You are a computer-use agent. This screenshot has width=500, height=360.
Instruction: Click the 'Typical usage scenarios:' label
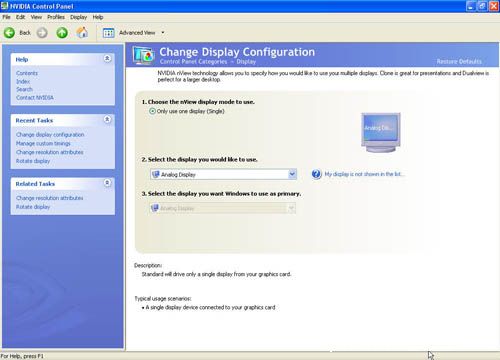pos(163,299)
